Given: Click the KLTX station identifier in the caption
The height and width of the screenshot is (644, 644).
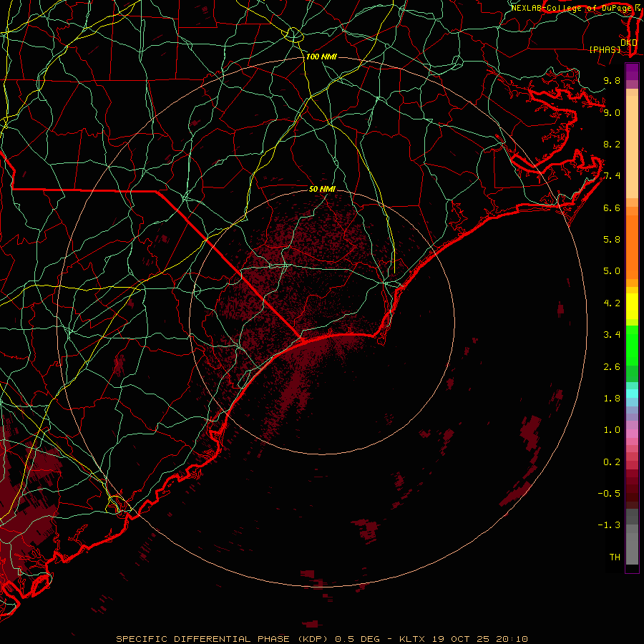Looking at the screenshot, I should (x=413, y=639).
